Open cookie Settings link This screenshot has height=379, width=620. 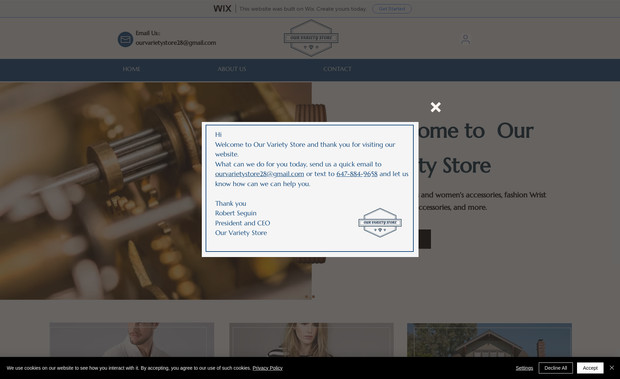pyautogui.click(x=524, y=368)
